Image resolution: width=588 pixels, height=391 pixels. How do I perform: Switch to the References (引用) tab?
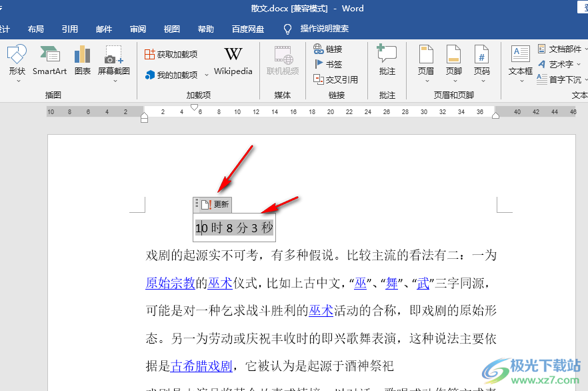coord(70,29)
